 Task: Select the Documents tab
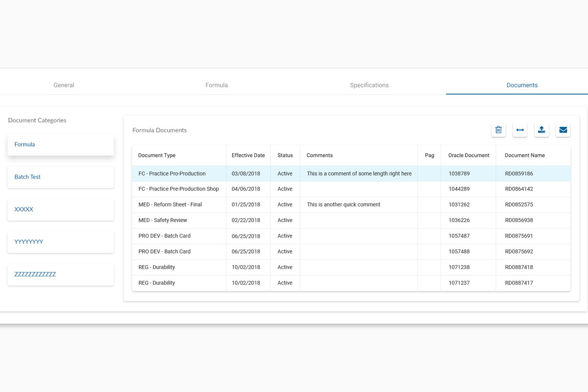tap(522, 85)
